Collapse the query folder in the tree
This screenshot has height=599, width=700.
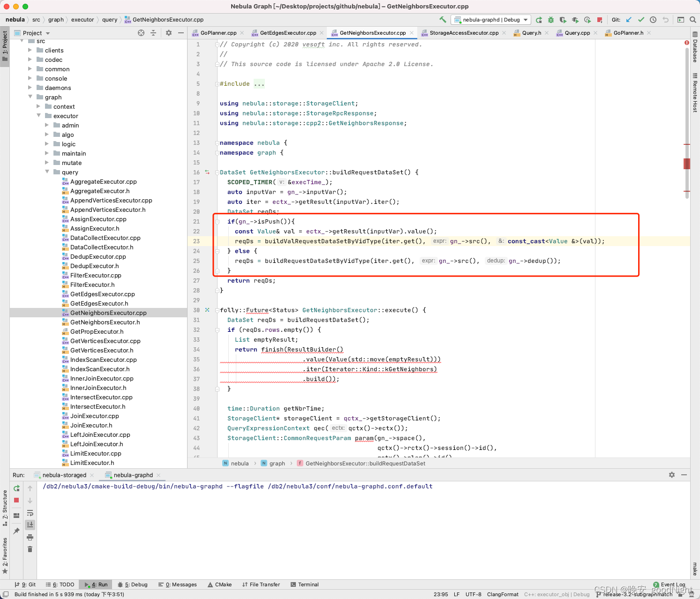47,172
